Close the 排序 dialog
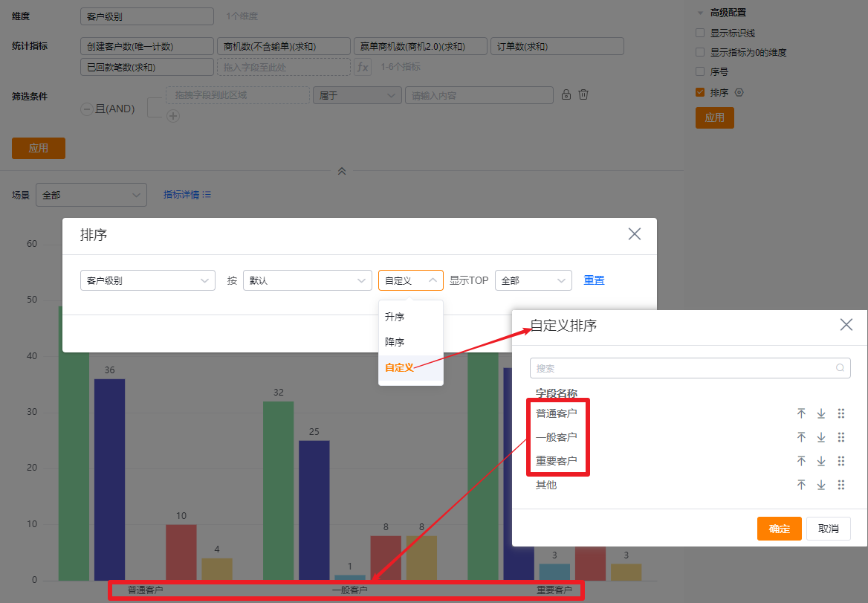 pyautogui.click(x=635, y=233)
